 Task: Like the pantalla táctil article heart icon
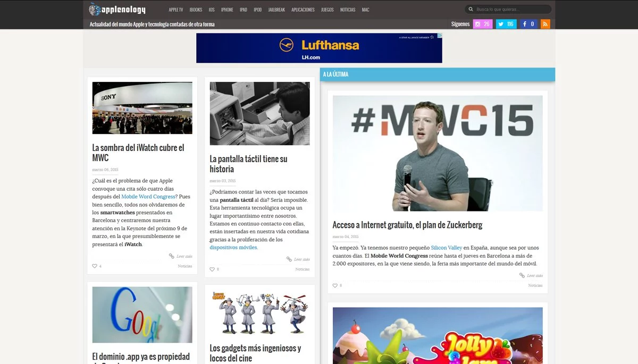[x=212, y=269]
